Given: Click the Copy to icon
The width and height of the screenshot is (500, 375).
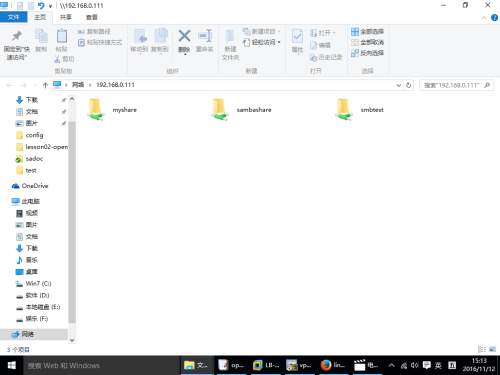Looking at the screenshot, I should [160, 36].
